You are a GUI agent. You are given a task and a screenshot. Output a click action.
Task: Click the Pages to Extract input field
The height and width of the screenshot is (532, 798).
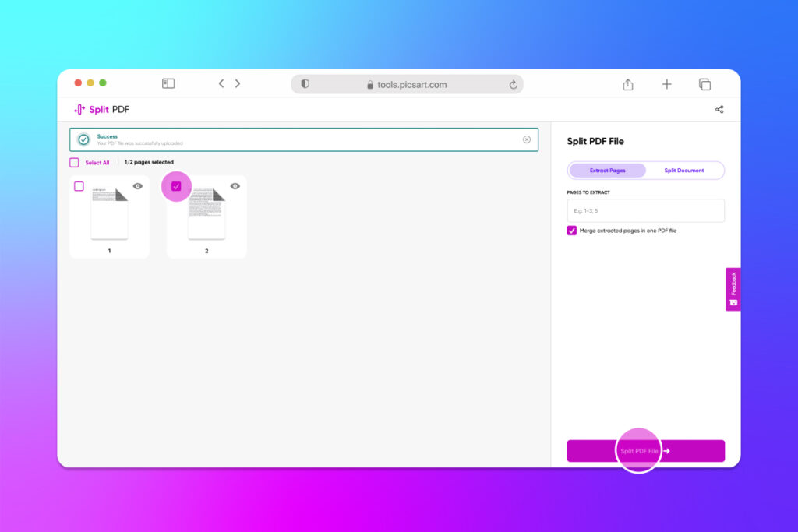pyautogui.click(x=645, y=210)
